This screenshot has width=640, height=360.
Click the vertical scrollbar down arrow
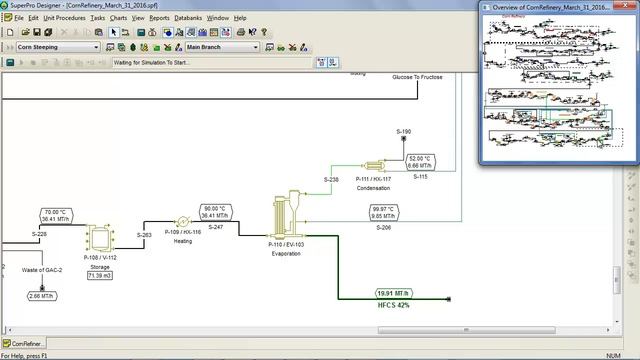click(617, 322)
